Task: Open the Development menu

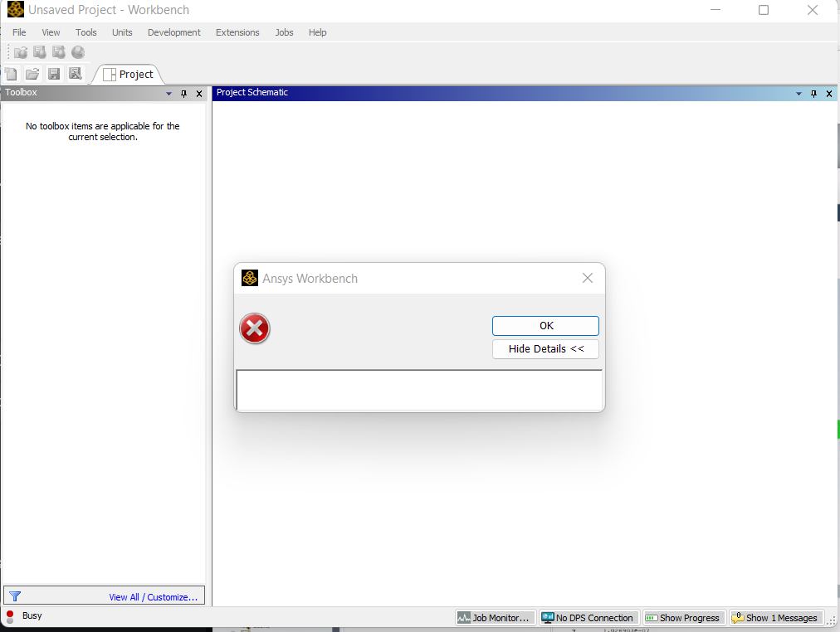Action: coord(174,32)
